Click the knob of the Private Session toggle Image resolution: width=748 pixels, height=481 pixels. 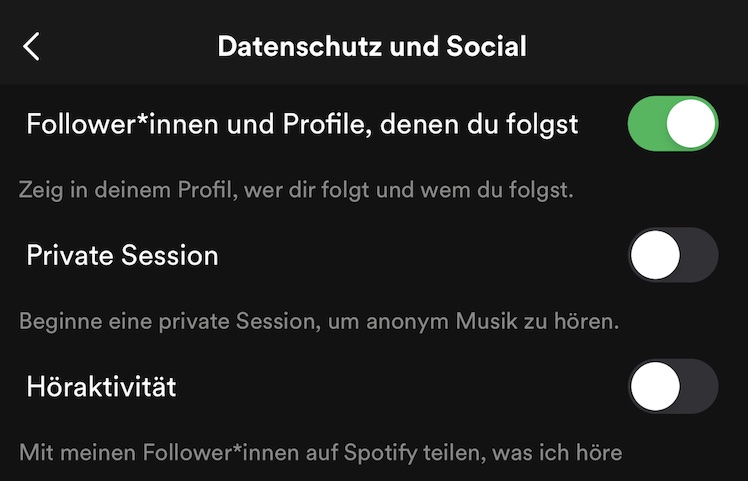655,255
